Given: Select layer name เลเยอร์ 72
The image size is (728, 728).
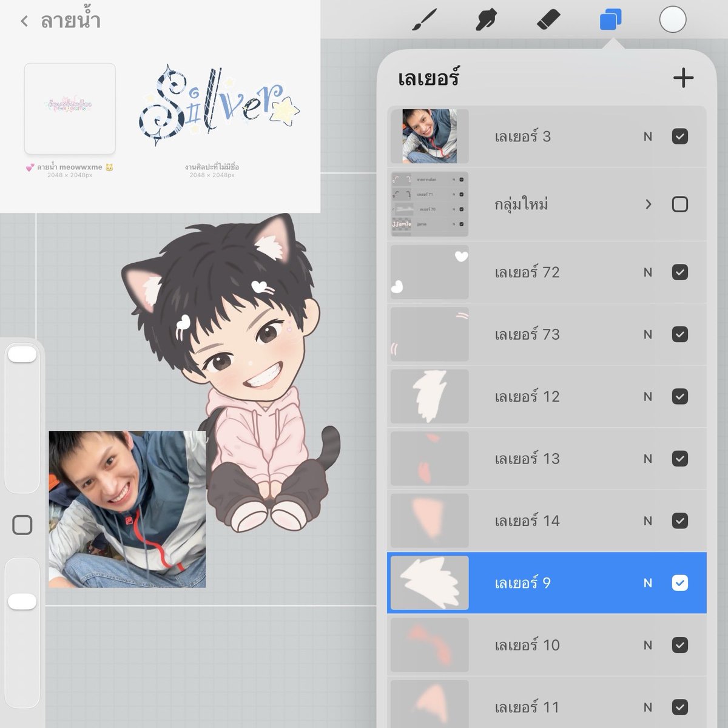Looking at the screenshot, I should tap(527, 272).
